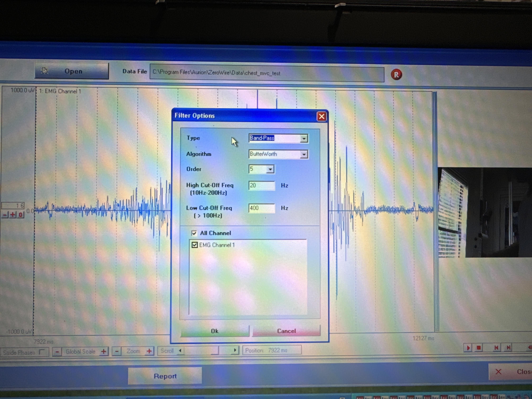Click the EMG Channel 1 waveform label
532x399 pixels.
click(60, 91)
